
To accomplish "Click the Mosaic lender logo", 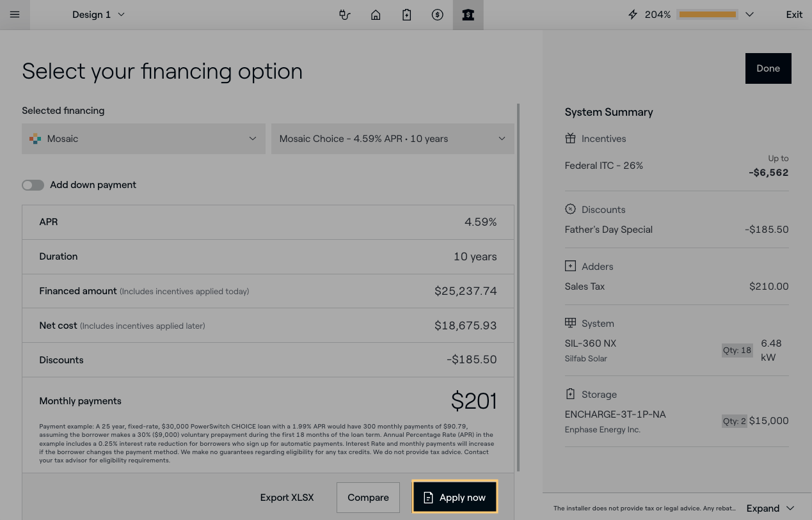I will [35, 139].
